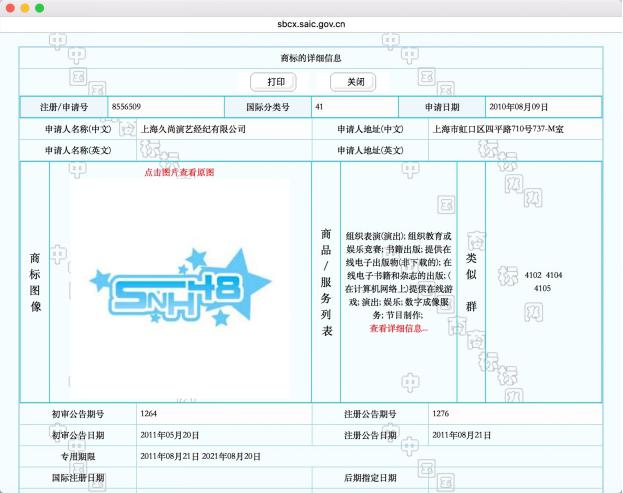Click the 申请人名称(英文) label
The image size is (623, 493).
[78, 150]
